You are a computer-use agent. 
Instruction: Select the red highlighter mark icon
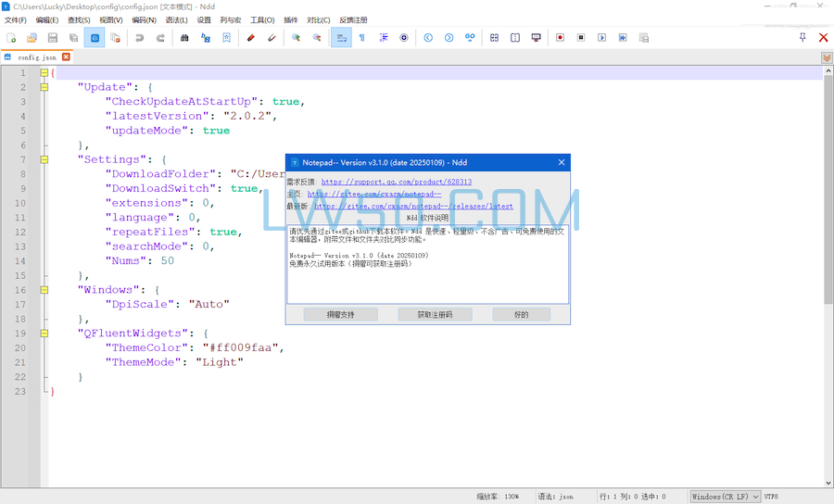(250, 38)
